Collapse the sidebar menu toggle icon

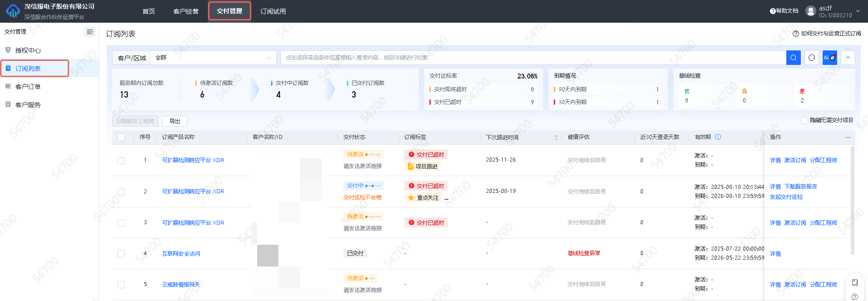[x=90, y=32]
